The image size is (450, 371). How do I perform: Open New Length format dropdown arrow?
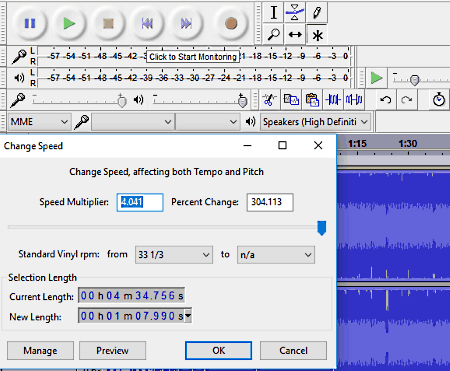(188, 315)
